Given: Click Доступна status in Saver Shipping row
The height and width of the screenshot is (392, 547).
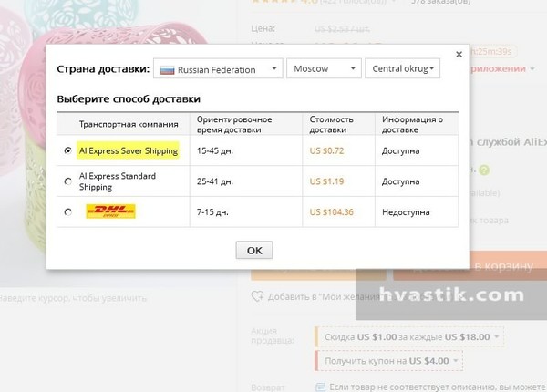Looking at the screenshot, I should pos(400,151).
